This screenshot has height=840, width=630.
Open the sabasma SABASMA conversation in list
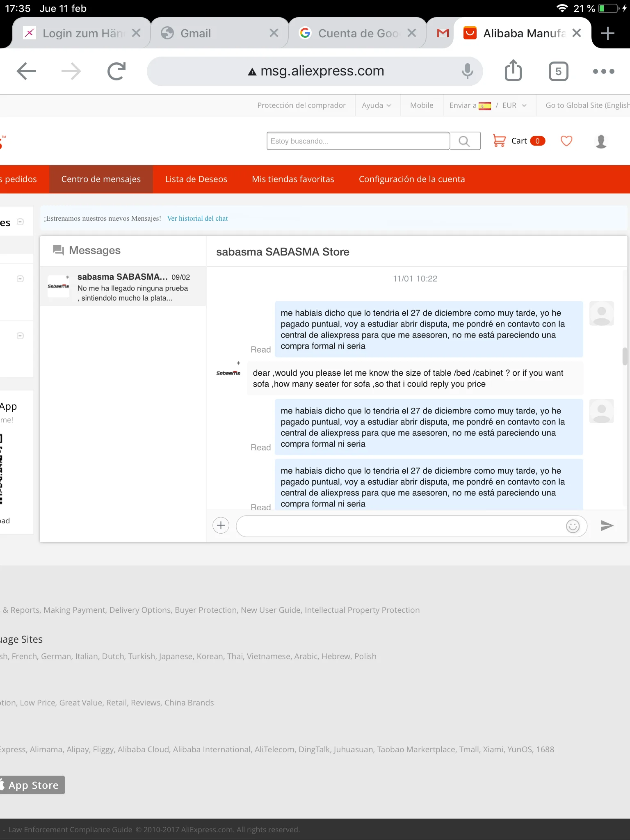(x=123, y=286)
